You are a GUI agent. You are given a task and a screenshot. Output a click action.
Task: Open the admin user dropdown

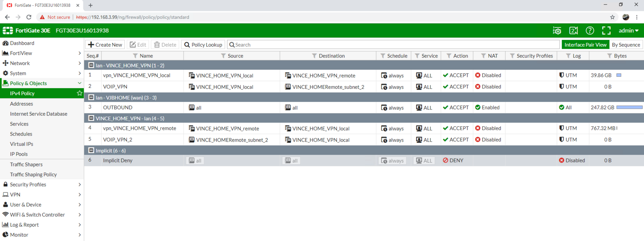coord(629,31)
